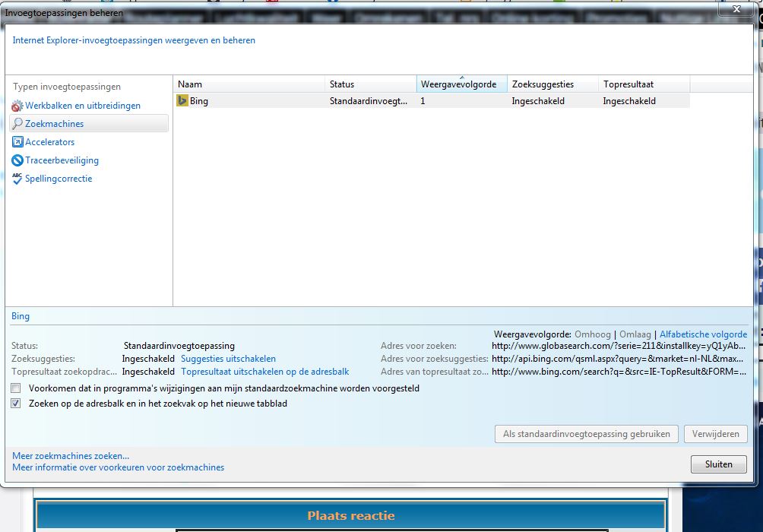763x532 pixels.
Task: Click the Zoekmachines magnifier icon
Action: pyautogui.click(x=17, y=124)
